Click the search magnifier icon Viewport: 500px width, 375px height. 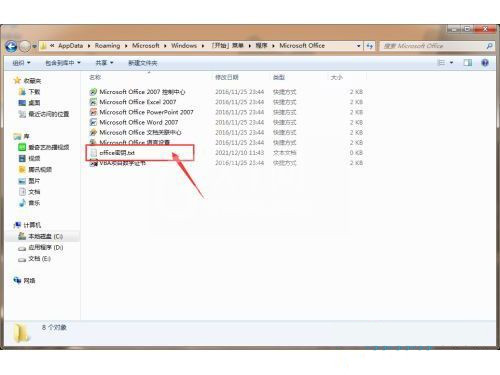[489, 46]
